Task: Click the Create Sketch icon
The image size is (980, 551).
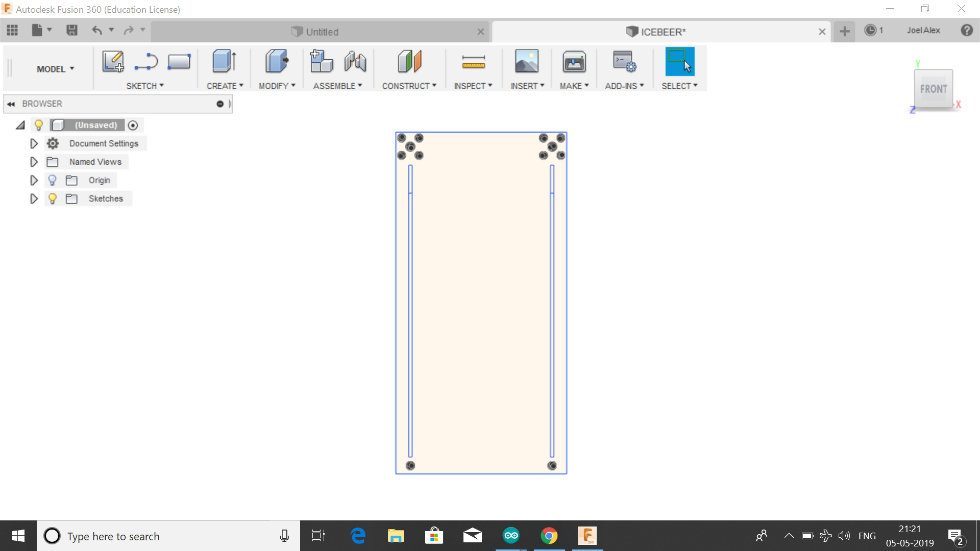Action: click(113, 62)
